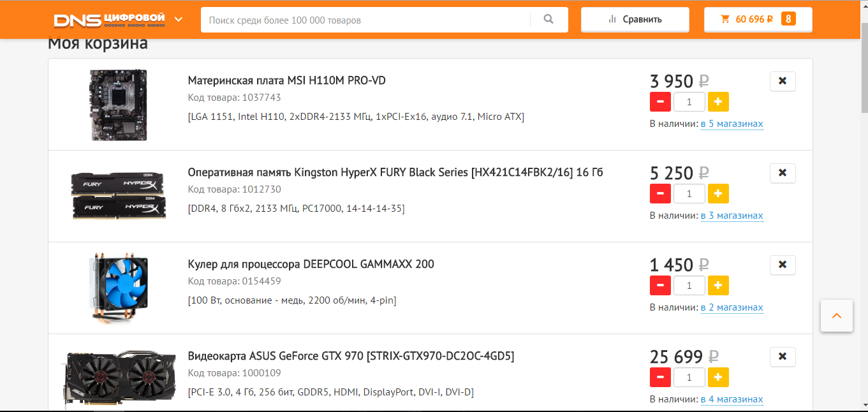Select product code text 1037743
This screenshot has width=868, height=412.
pos(261,98)
